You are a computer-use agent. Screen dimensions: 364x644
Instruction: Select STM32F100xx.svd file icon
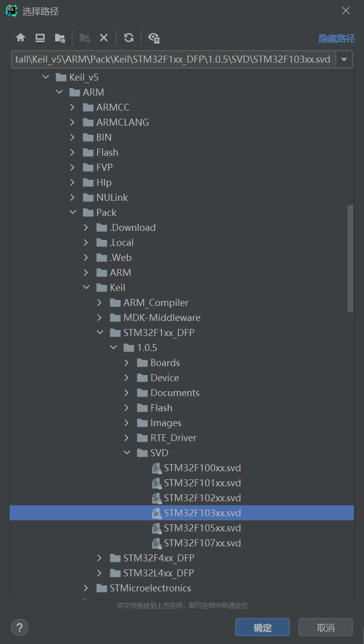pos(156,468)
